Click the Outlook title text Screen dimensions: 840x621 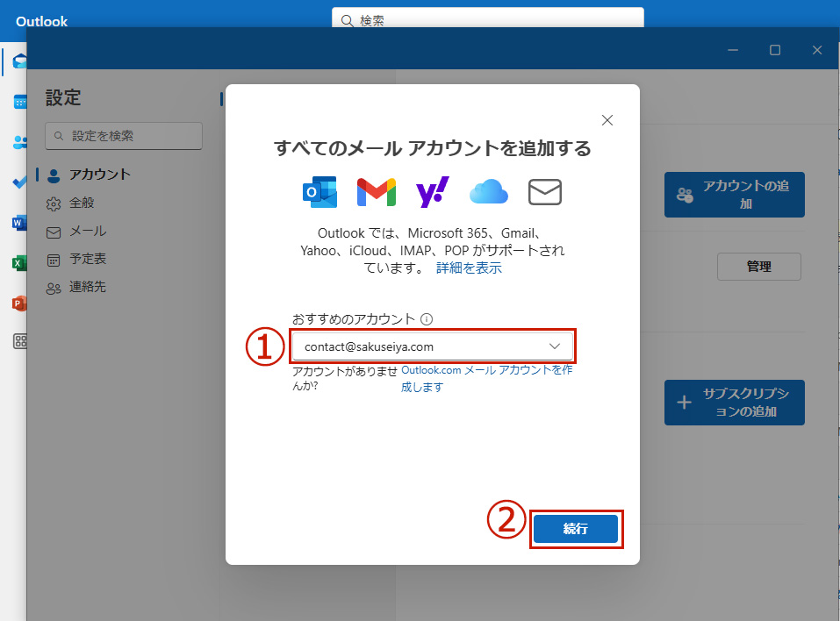click(42, 21)
